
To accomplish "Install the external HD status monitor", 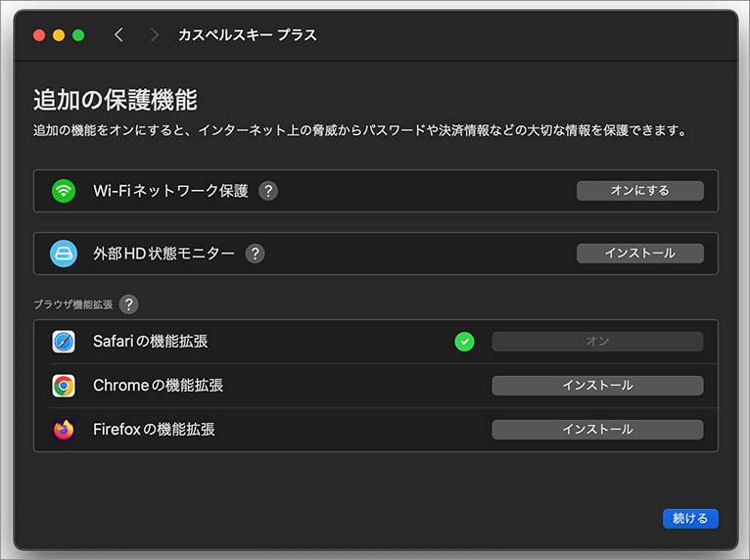I will click(x=640, y=254).
